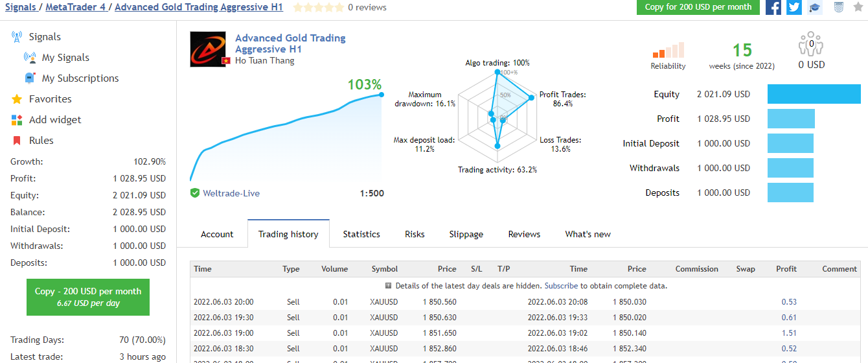Share signal on Facebook
868x363 pixels.
point(773,7)
